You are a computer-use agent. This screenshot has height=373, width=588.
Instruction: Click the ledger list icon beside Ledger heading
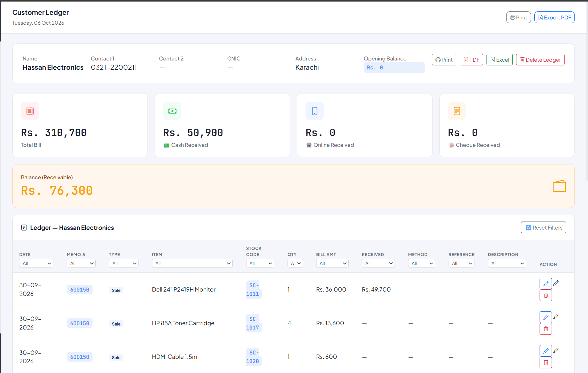24,228
